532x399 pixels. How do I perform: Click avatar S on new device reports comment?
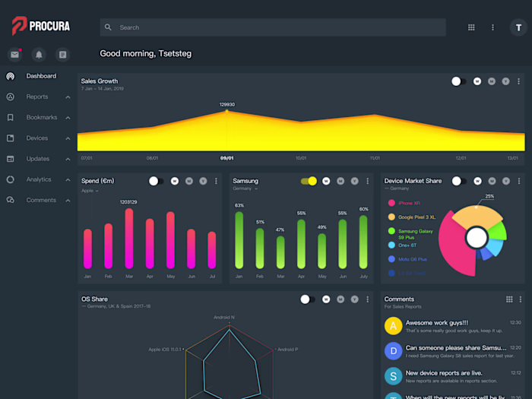[393, 376]
